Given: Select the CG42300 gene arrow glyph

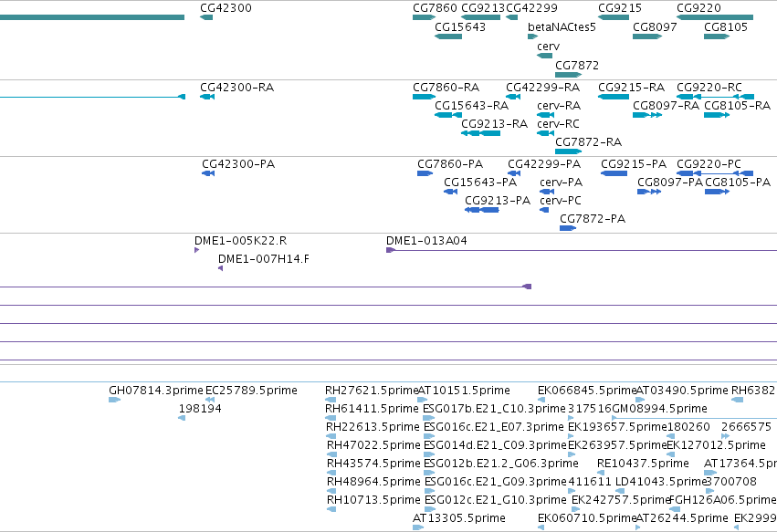Looking at the screenshot, I should coord(206,17).
